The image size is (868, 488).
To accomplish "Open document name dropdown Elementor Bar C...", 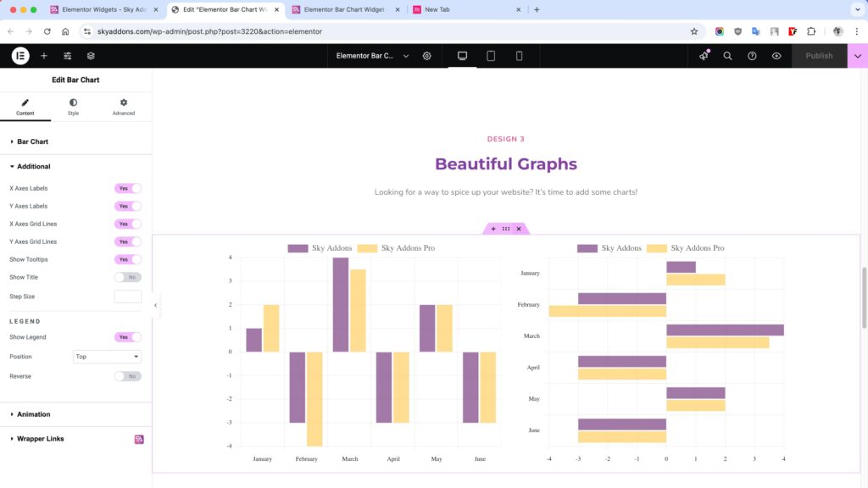I will [x=372, y=56].
